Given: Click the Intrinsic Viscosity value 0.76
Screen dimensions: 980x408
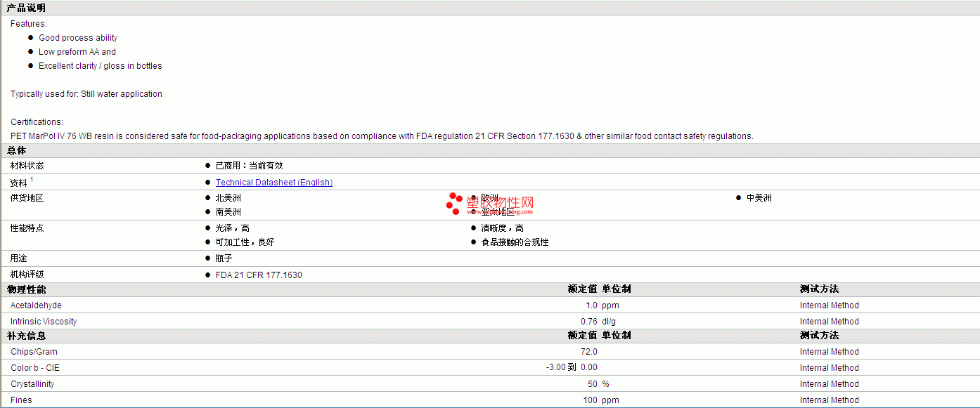Looking at the screenshot, I should (589, 322).
